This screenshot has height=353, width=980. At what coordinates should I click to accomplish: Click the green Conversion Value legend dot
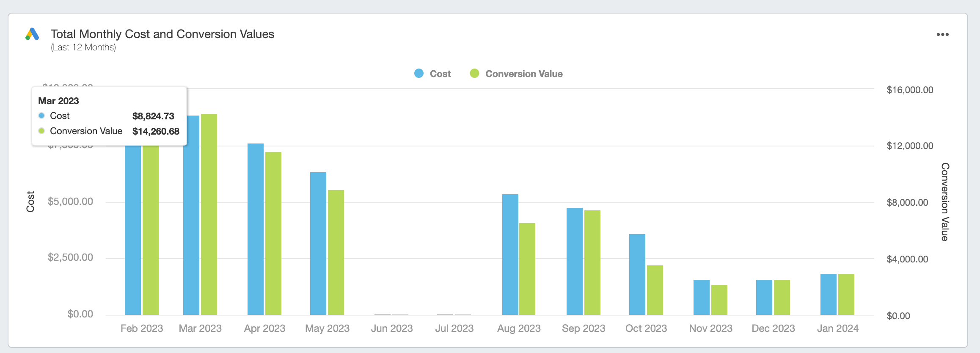point(474,73)
